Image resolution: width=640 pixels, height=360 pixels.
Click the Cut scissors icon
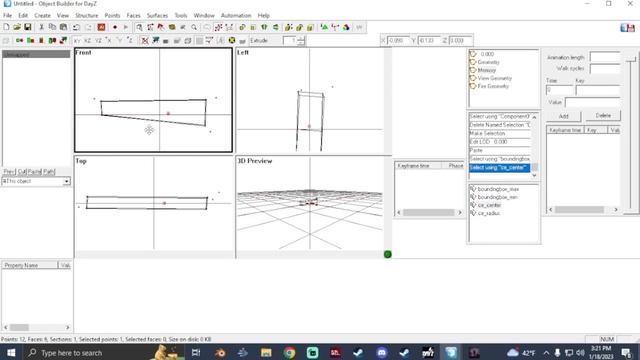(41, 27)
